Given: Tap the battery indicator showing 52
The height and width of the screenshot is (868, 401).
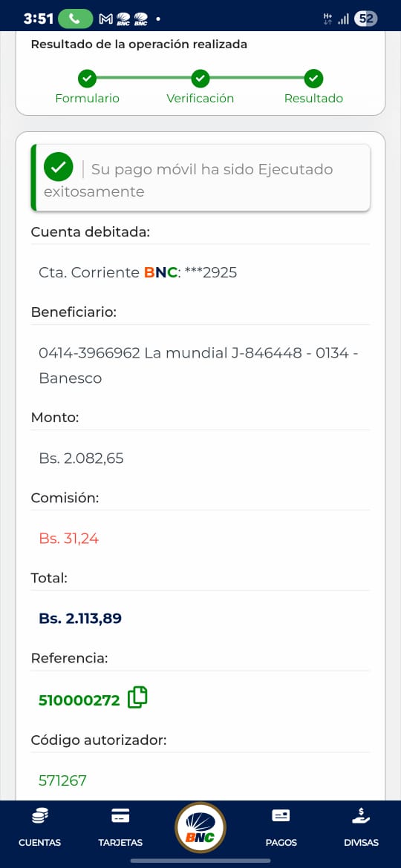Looking at the screenshot, I should [366, 19].
